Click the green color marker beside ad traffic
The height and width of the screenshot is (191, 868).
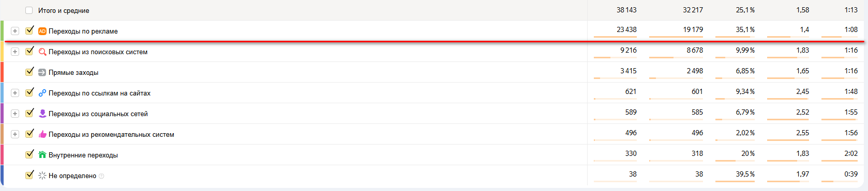[2, 31]
